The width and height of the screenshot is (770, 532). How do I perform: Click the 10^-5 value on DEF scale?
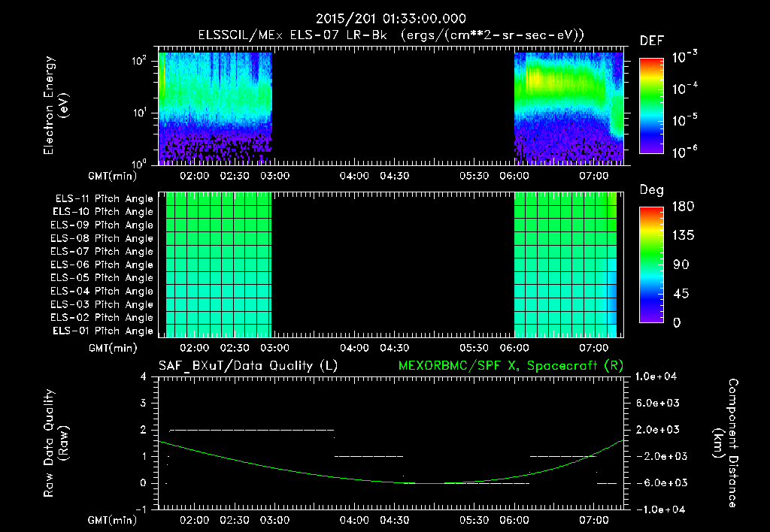[684, 120]
